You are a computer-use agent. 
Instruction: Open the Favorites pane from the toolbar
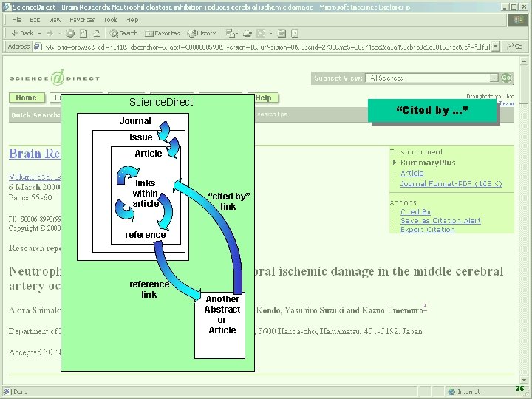[162, 33]
